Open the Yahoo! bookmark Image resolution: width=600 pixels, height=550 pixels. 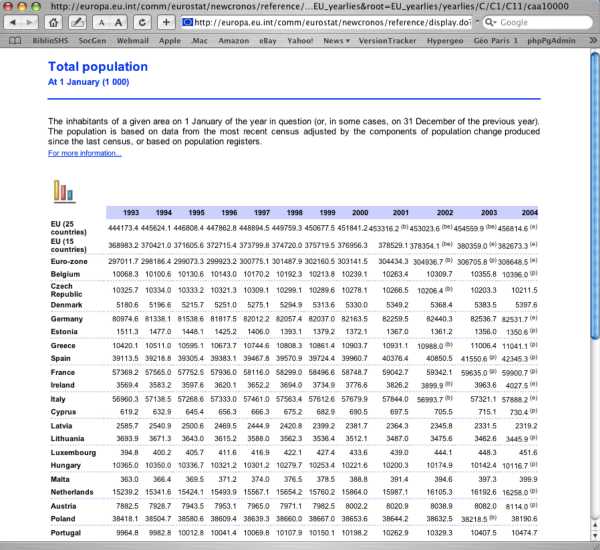[x=300, y=41]
